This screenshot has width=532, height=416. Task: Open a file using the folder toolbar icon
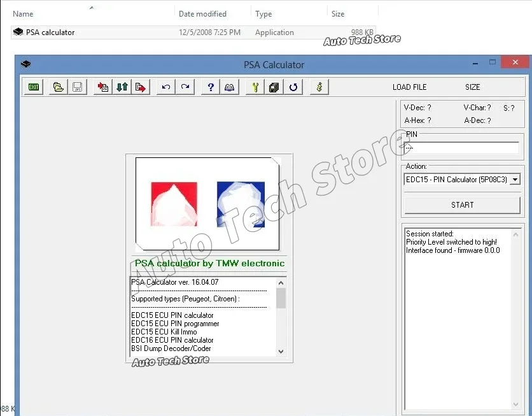58,87
